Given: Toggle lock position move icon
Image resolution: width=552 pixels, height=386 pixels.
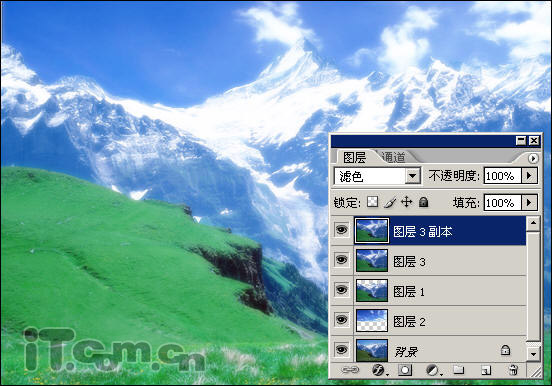Looking at the screenshot, I should tap(407, 202).
